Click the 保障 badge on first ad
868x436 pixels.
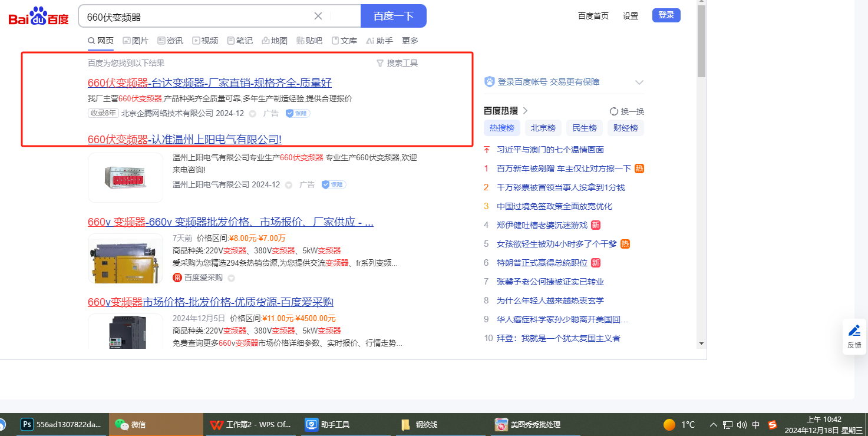[298, 113]
